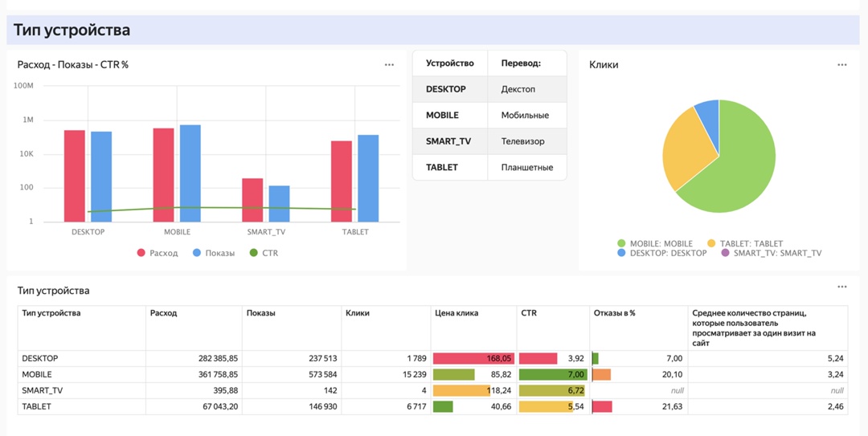Open the three-dot menu of the Клики pie chart

841,65
